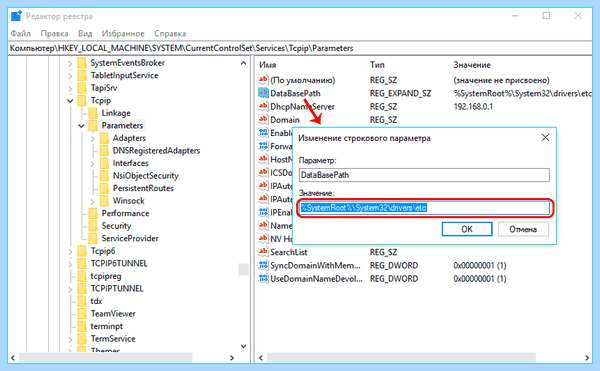Viewport: 600px width, 371px height.
Task: Open the Справка menu
Action: point(170,34)
